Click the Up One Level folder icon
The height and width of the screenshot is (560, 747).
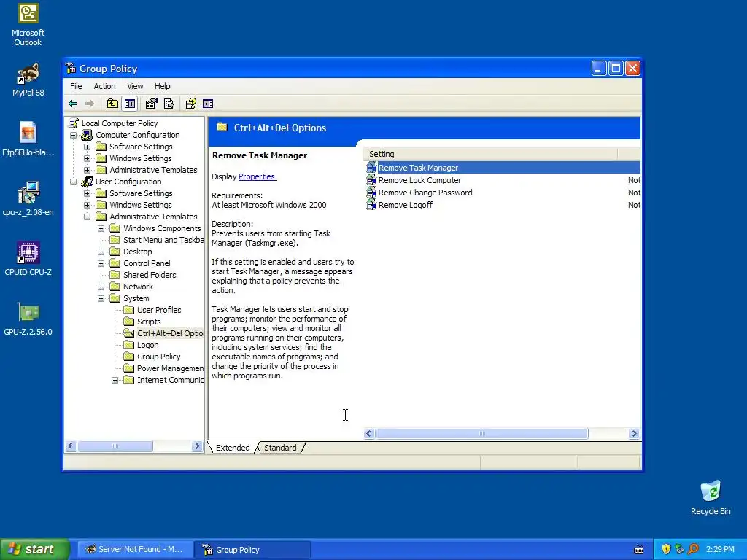point(112,104)
